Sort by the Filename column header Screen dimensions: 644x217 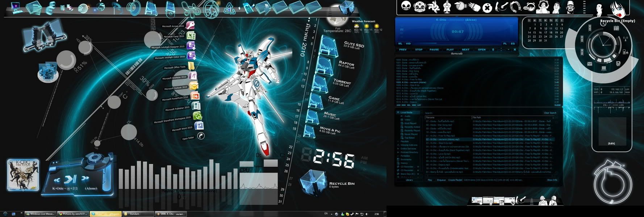(x=448, y=118)
